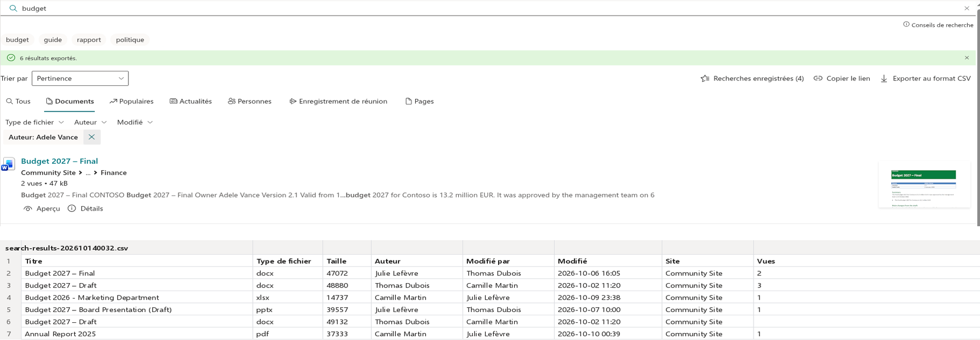This screenshot has width=980, height=340.
Task: Select the xlsx file type cell
Action: point(288,298)
